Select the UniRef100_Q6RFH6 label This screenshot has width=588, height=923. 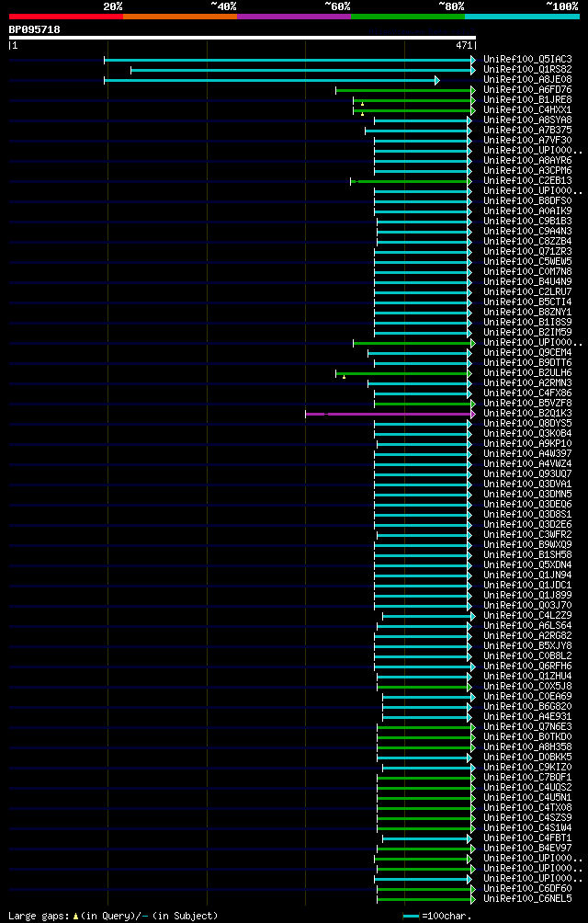point(527,667)
